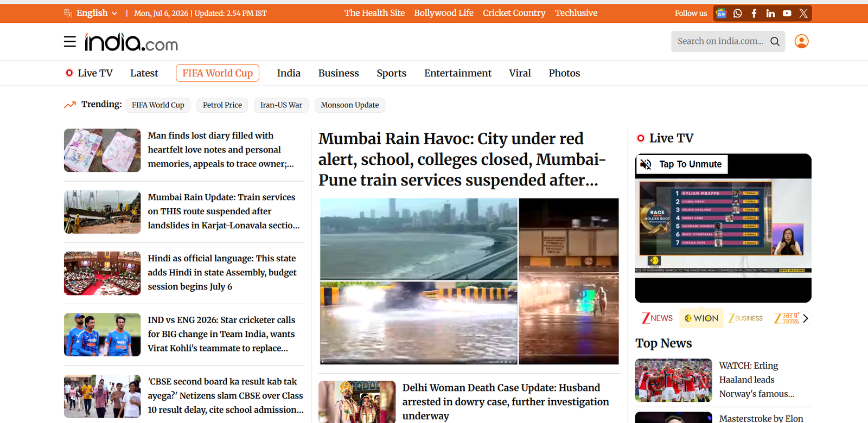Open the WhatsApp follow icon
Screen dimensions: 868x423
[x=737, y=14]
